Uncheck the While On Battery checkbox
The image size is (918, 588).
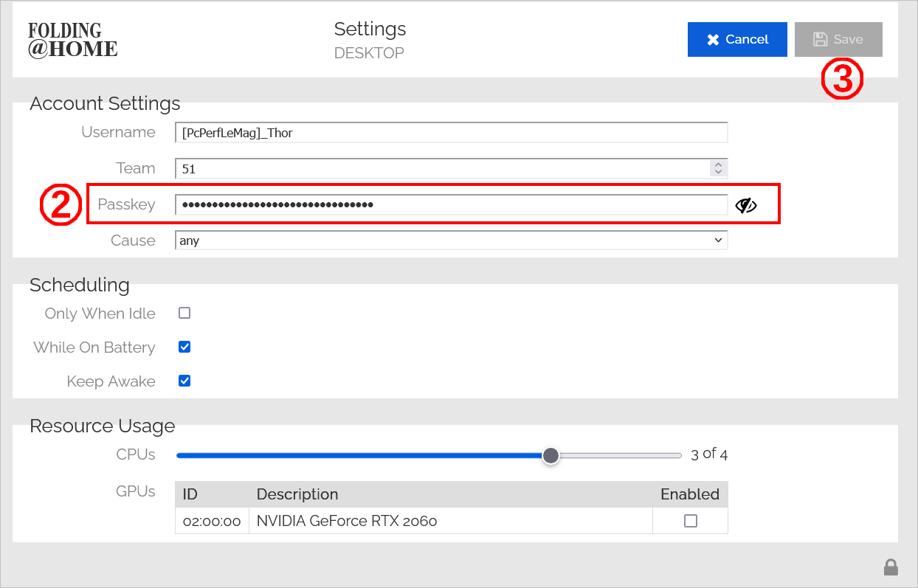(184, 347)
